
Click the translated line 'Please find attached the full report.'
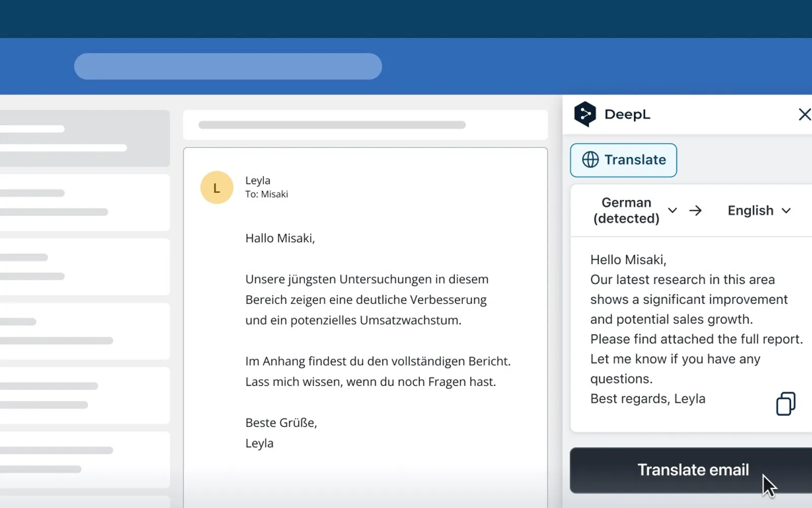click(x=696, y=339)
